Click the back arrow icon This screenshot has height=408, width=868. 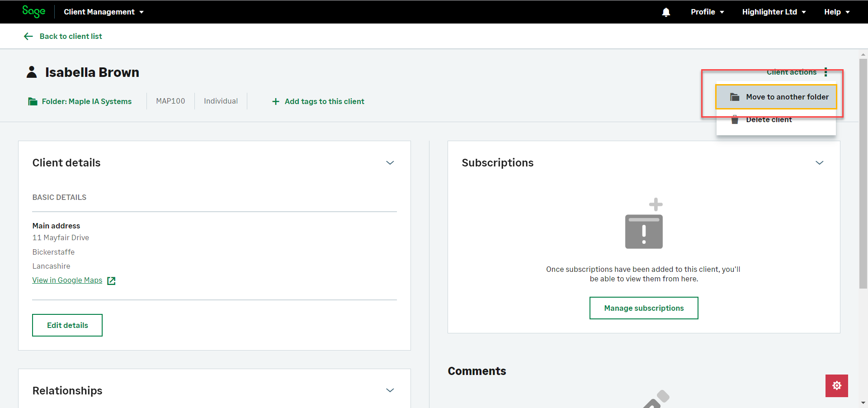click(x=28, y=36)
